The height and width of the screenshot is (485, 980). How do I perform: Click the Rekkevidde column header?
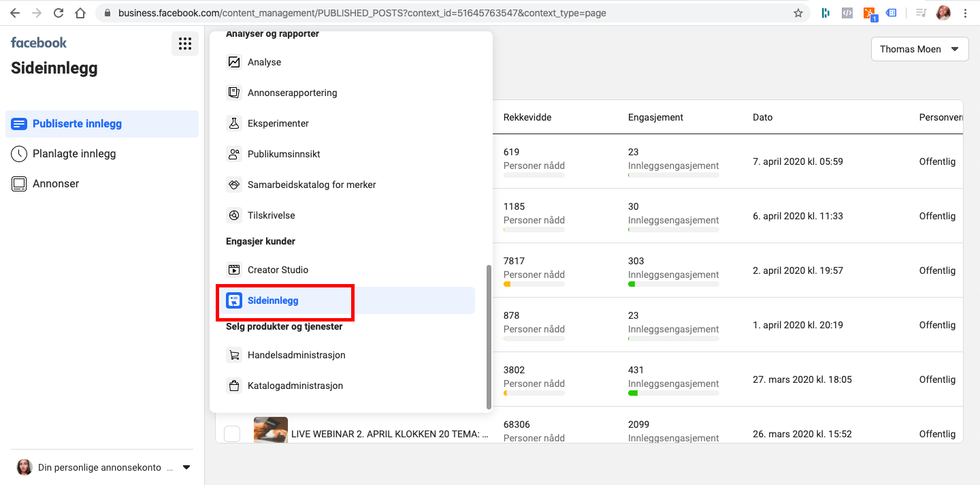pyautogui.click(x=527, y=117)
